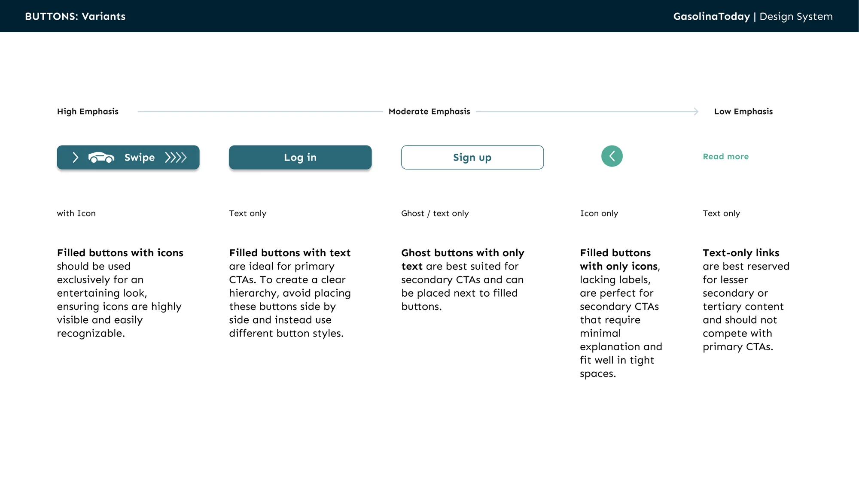
Task: Click the 'Filled buttons with text' heading
Action: [290, 253]
